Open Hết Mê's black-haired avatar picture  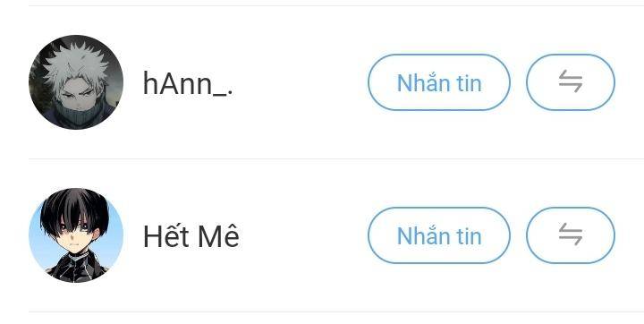(x=76, y=235)
